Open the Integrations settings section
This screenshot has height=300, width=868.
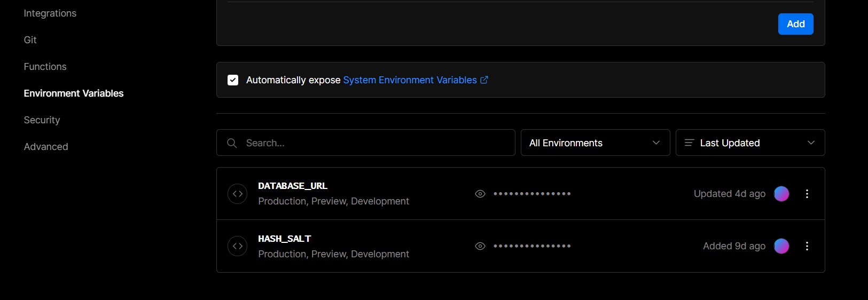point(50,13)
